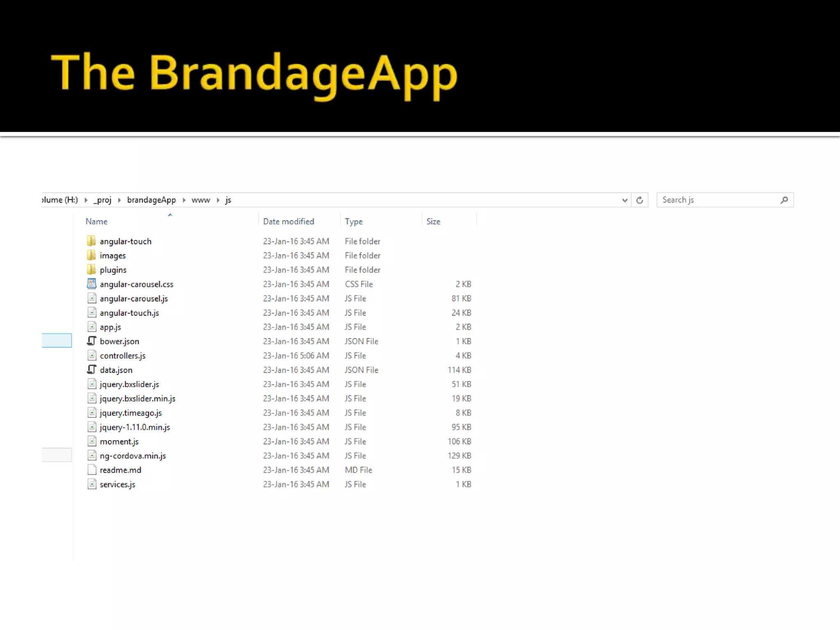Select the angular-touch folder name
Screen dimensions: 840x630
(126, 241)
